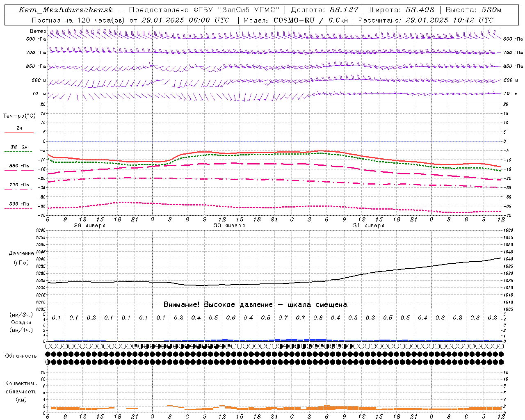
Task: Click the longitude value Долгота: 88.127
Action: (x=324, y=10)
